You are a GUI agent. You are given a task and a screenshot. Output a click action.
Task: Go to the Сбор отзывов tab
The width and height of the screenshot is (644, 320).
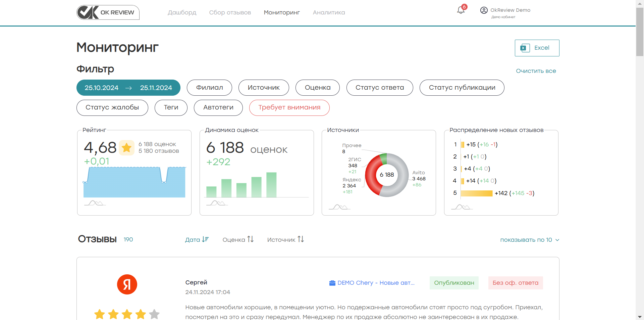[230, 12]
